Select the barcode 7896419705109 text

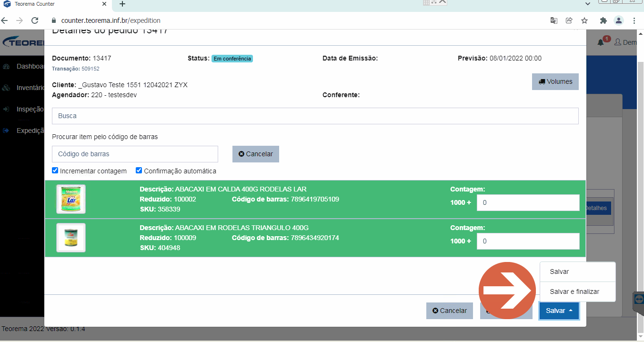pos(315,199)
